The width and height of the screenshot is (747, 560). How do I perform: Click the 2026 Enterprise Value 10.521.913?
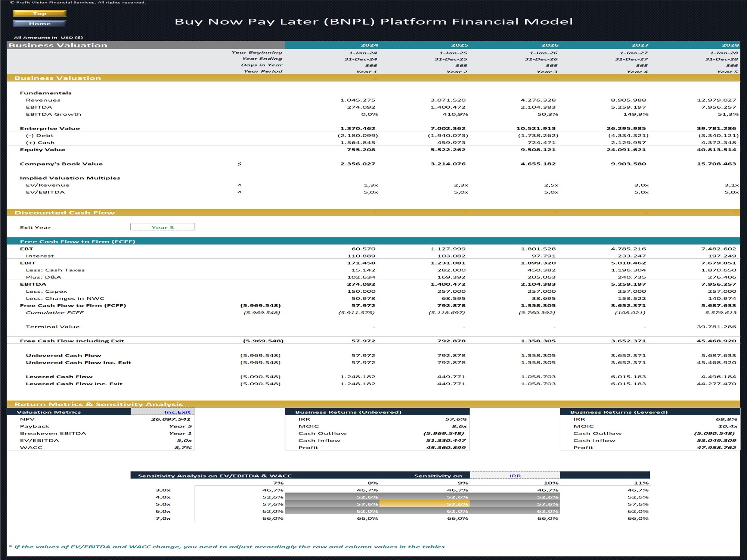click(x=536, y=128)
